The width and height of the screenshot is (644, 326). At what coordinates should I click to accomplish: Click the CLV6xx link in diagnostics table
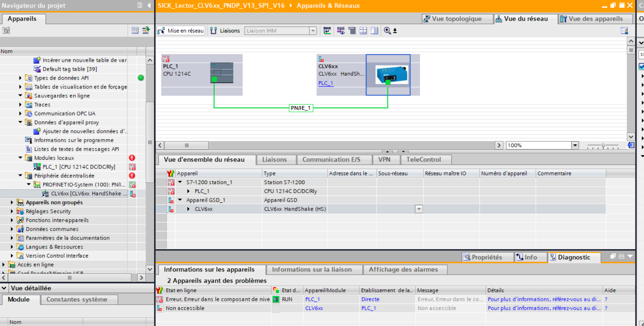[314, 308]
